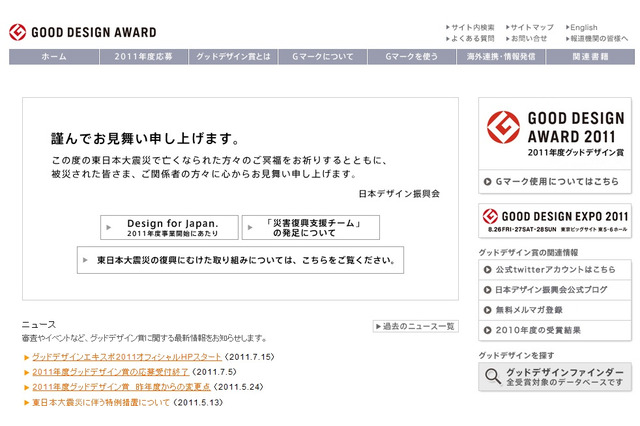Click arrow icon beside 公式twitterアカウントはこちら
The height and width of the screenshot is (426, 640).
click(x=487, y=270)
